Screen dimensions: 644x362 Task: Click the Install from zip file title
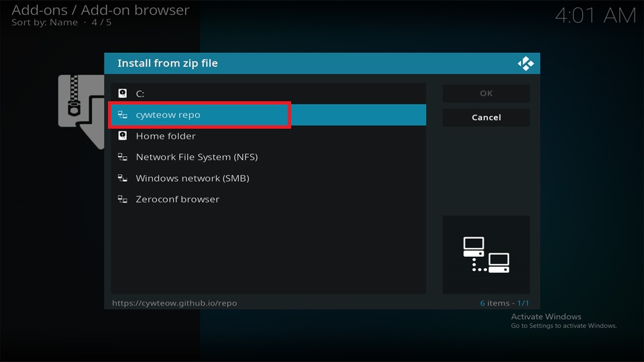coord(168,63)
